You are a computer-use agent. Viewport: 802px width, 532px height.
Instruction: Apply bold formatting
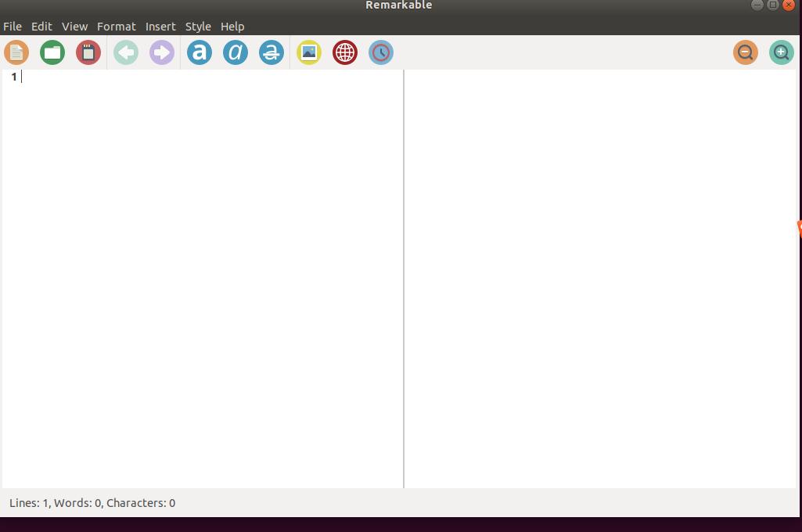[x=199, y=52]
